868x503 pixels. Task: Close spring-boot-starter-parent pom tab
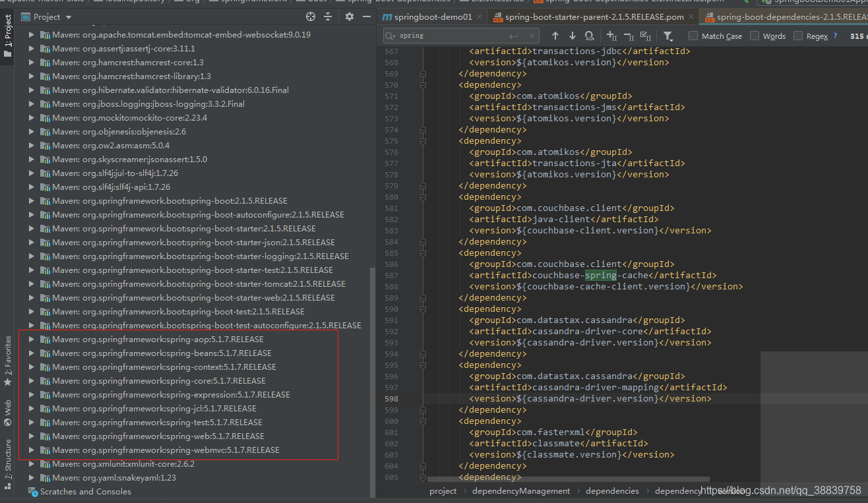point(691,17)
